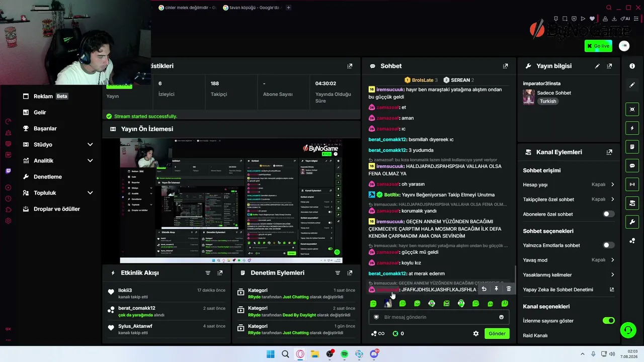This screenshot has height=362, width=644.
Task: Open Takipçilere özel sohbet setting arrow
Action: (612, 199)
